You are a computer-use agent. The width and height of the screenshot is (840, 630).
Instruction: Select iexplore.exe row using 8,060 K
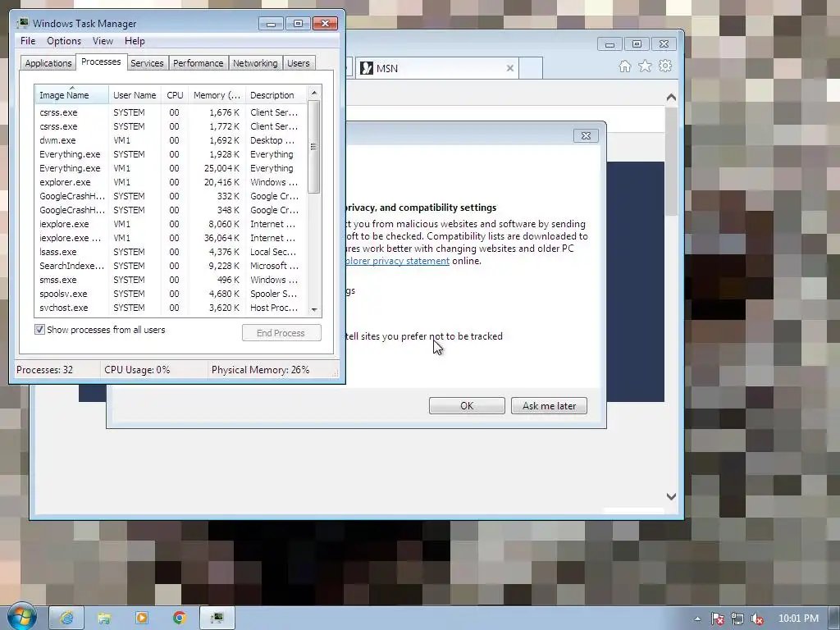171,224
